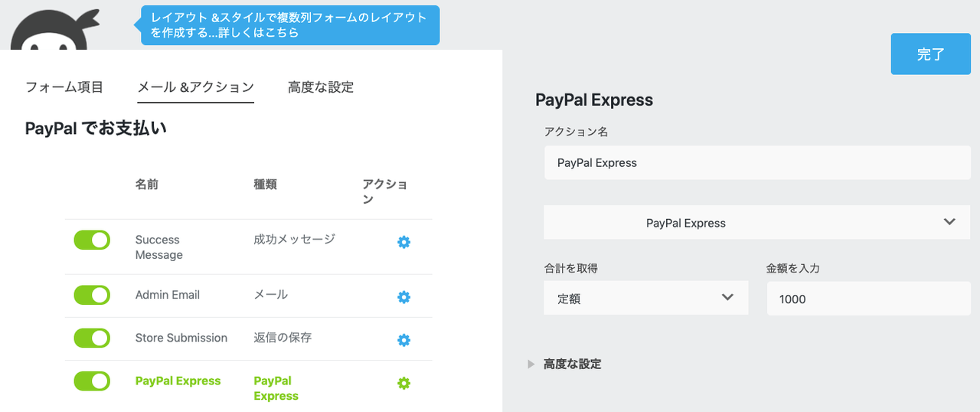Viewport: 980px width, 412px height.
Task: Open the PayPal Express gateway dropdown
Action: 757,222
